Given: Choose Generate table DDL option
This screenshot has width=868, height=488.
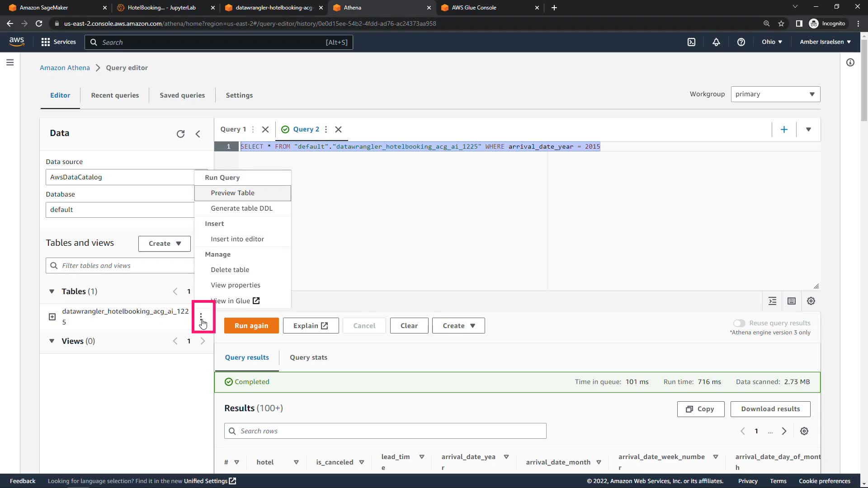Looking at the screenshot, I should point(241,208).
